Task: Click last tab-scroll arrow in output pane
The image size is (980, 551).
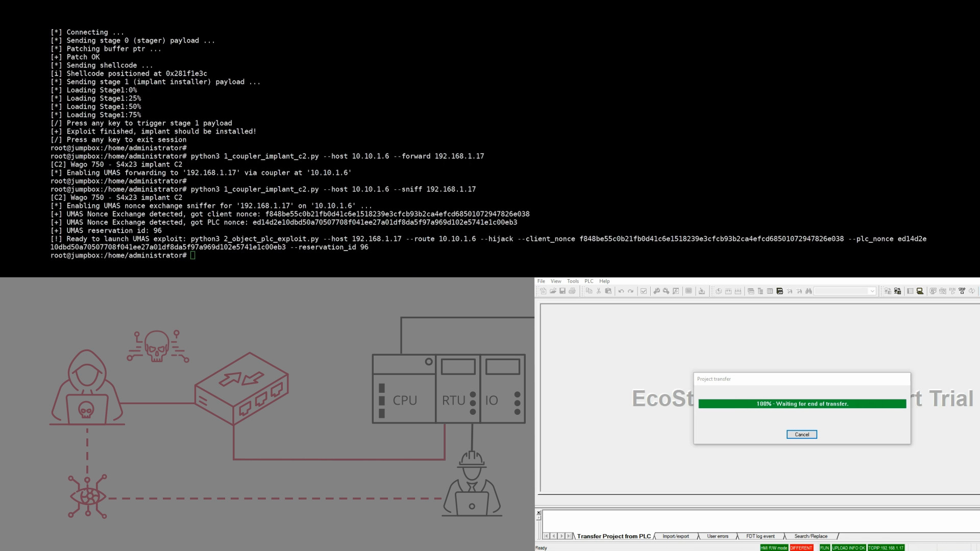Action: (x=569, y=536)
